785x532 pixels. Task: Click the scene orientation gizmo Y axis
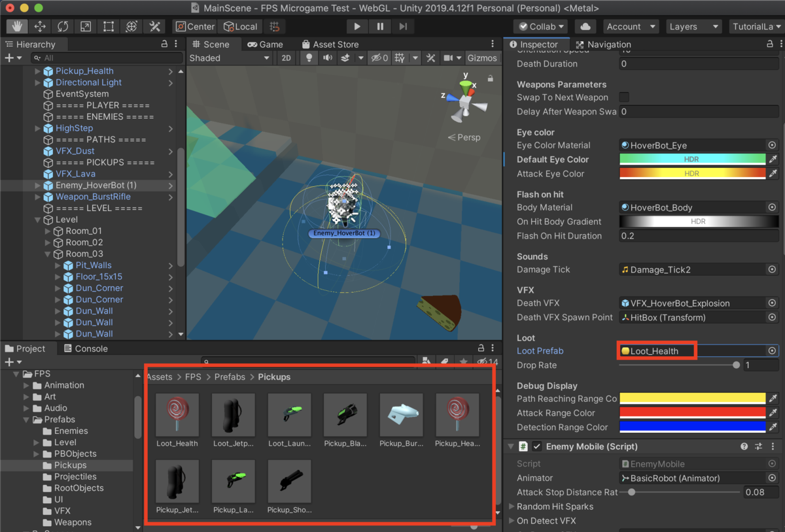coord(466,84)
